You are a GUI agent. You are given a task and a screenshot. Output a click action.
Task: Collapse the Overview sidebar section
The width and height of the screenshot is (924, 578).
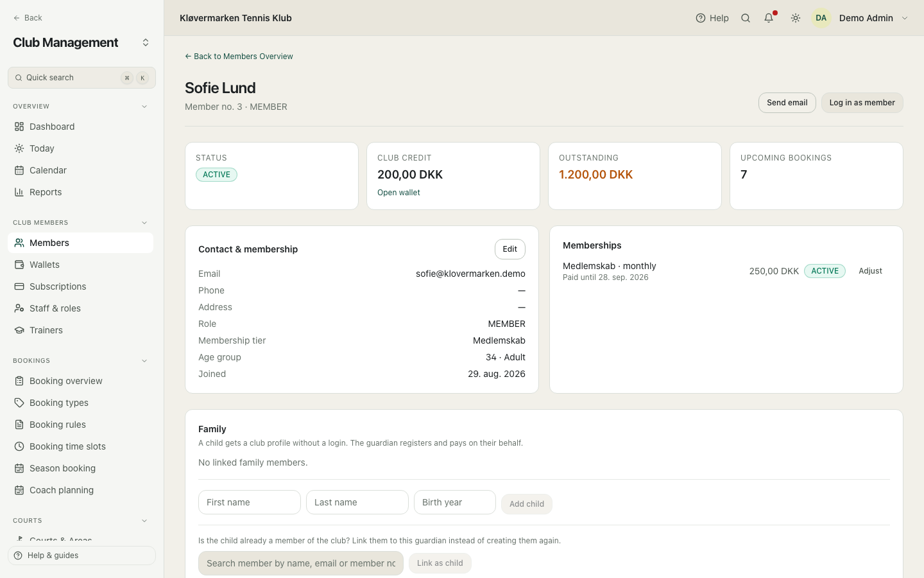click(144, 107)
